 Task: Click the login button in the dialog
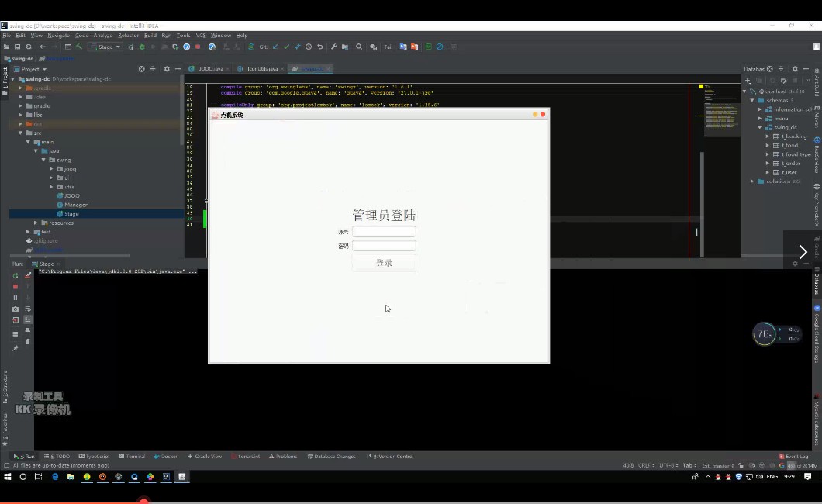385,263
